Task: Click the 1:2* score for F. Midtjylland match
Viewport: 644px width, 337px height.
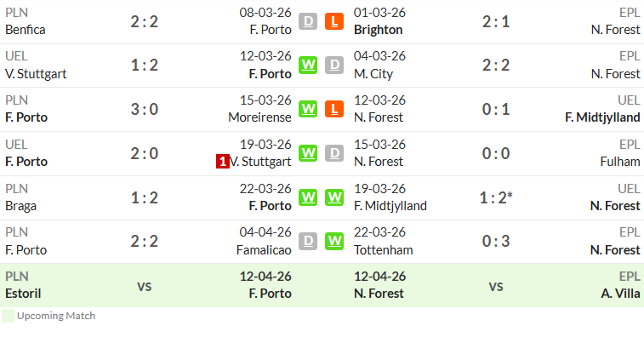Action: click(496, 197)
